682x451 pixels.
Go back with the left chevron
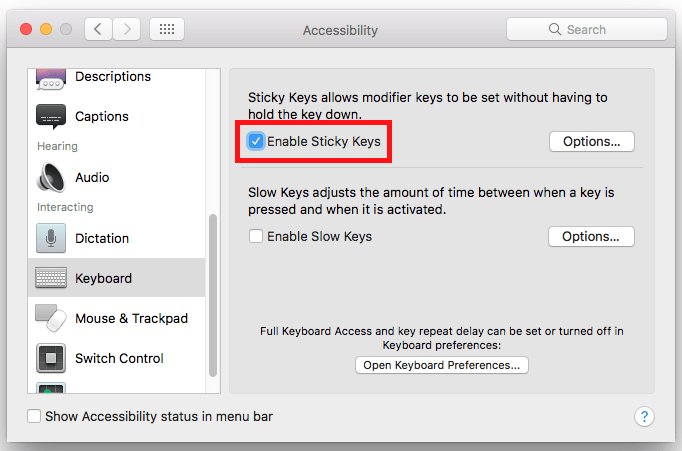coord(98,29)
